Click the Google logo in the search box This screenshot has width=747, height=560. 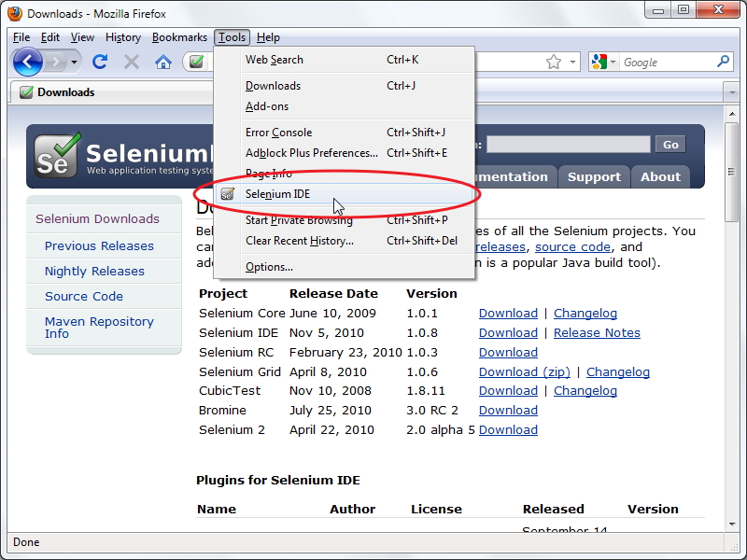pyautogui.click(x=599, y=62)
